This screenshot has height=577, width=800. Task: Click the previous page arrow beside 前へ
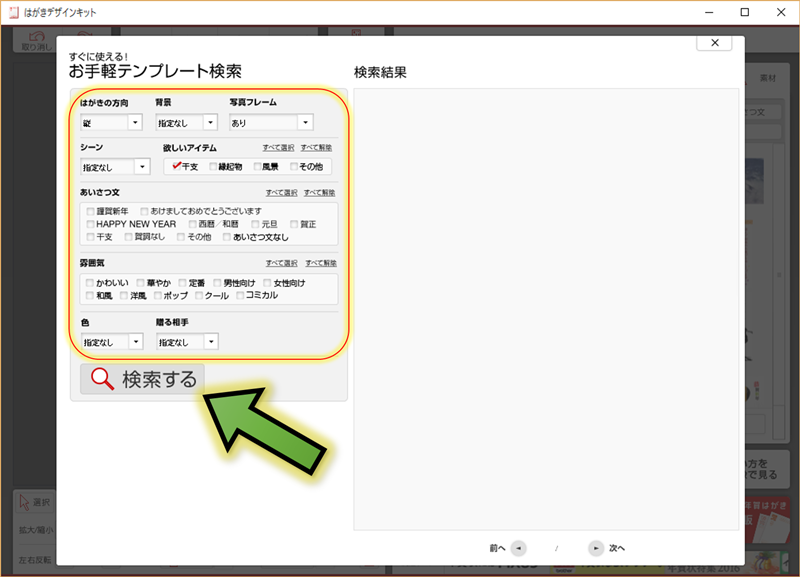(518, 548)
